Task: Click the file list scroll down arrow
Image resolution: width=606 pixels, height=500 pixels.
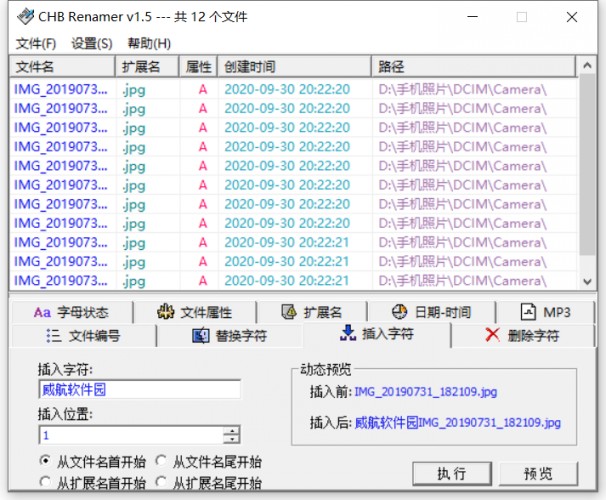Action: coord(587,282)
